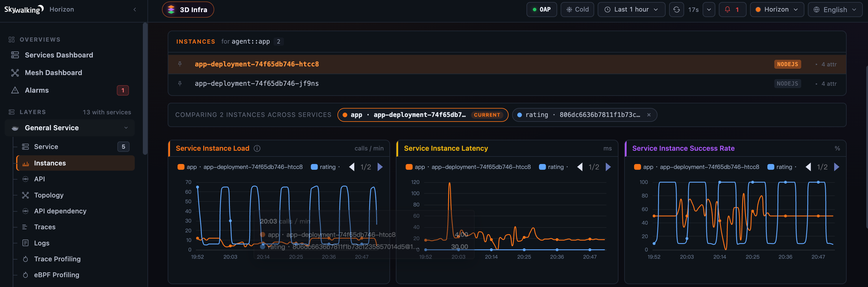Toggle app series in Service Instance Latency legend
Image resolution: width=868 pixels, height=287 pixels.
click(x=468, y=167)
